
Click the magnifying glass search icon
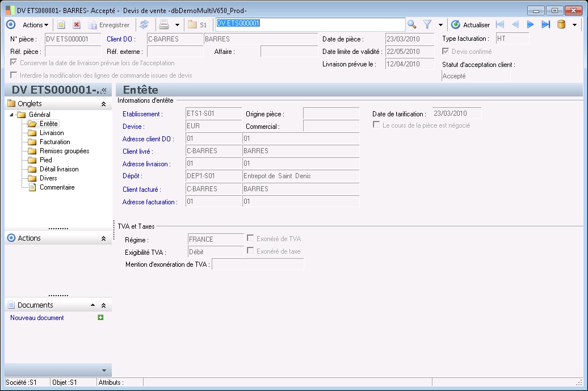coord(412,24)
